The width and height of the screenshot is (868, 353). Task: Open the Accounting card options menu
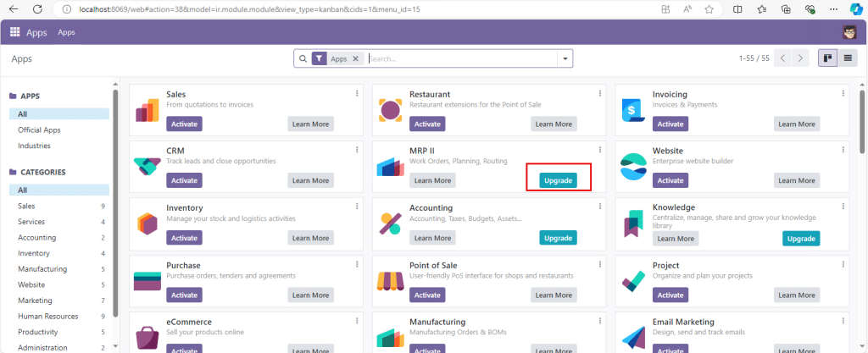(600, 207)
